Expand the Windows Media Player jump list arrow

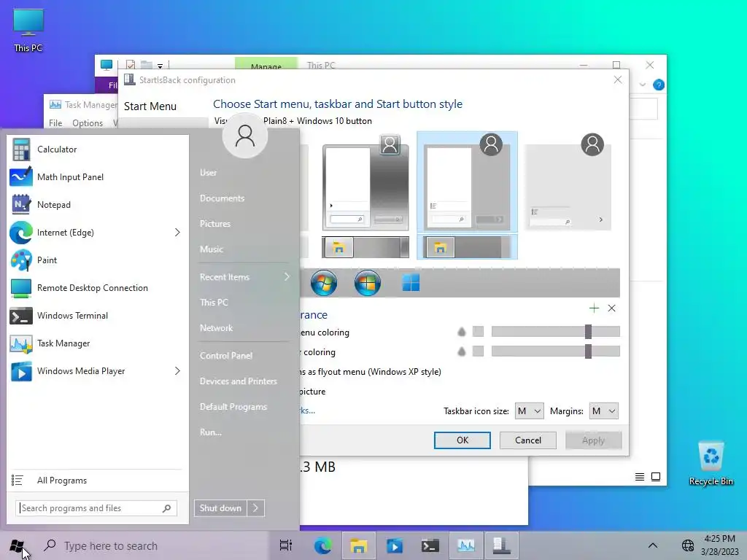click(177, 371)
